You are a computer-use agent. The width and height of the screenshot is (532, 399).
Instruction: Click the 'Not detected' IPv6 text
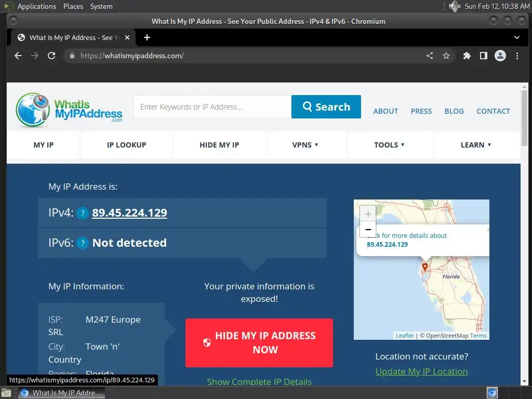[129, 243]
